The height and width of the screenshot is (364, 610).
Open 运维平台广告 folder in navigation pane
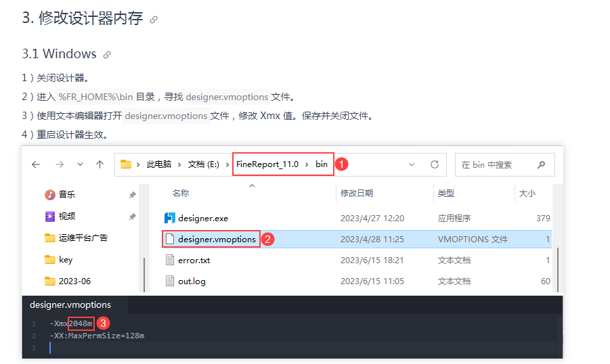pos(83,238)
